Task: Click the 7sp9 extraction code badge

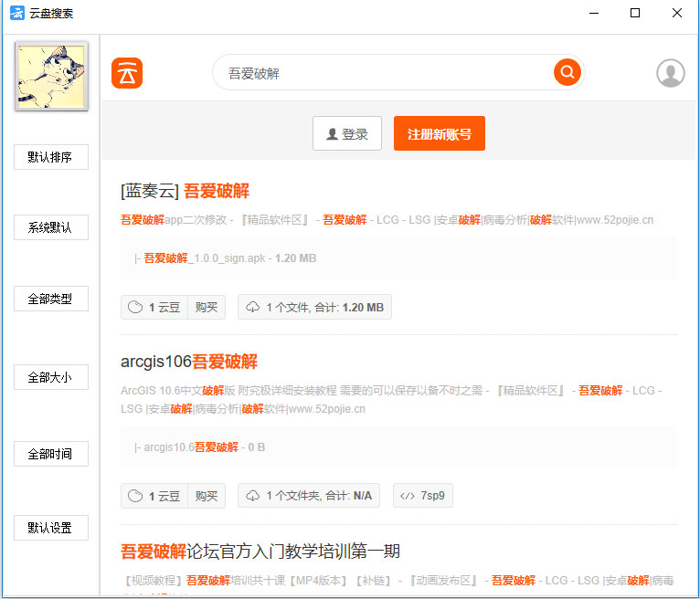Action: point(423,496)
